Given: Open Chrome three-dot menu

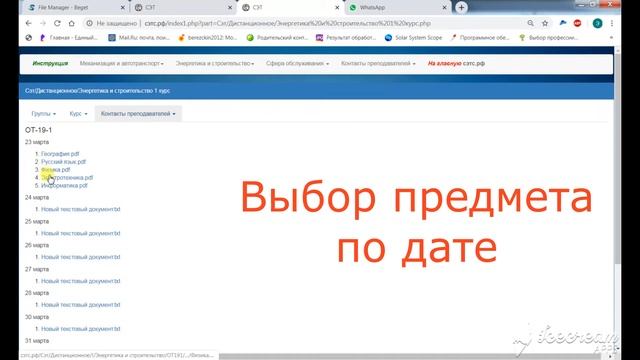Looking at the screenshot, I should pyautogui.click(x=611, y=23).
